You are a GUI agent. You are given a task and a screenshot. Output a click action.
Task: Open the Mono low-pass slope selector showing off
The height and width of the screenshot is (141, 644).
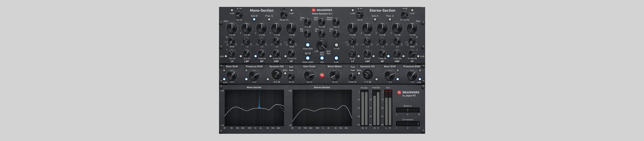284,9
